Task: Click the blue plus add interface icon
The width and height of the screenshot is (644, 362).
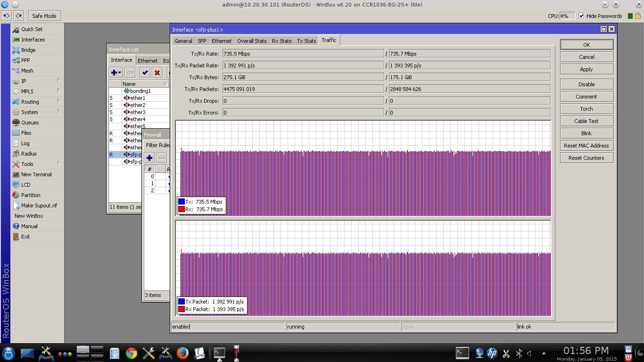Action: click(114, 73)
